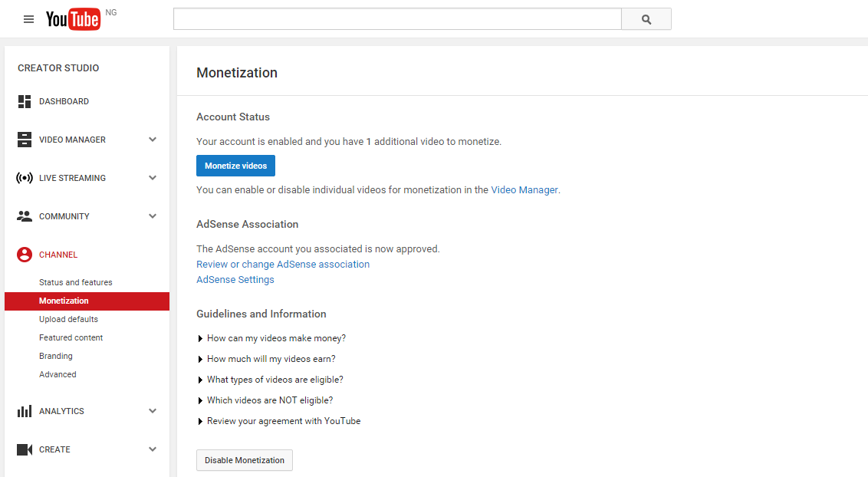The height and width of the screenshot is (477, 868).
Task: Expand the Video Manager section chevron
Action: tap(152, 140)
